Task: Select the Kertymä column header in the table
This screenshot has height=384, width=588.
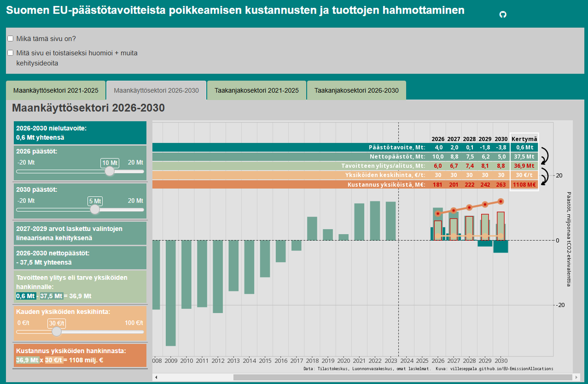Action: (x=524, y=138)
